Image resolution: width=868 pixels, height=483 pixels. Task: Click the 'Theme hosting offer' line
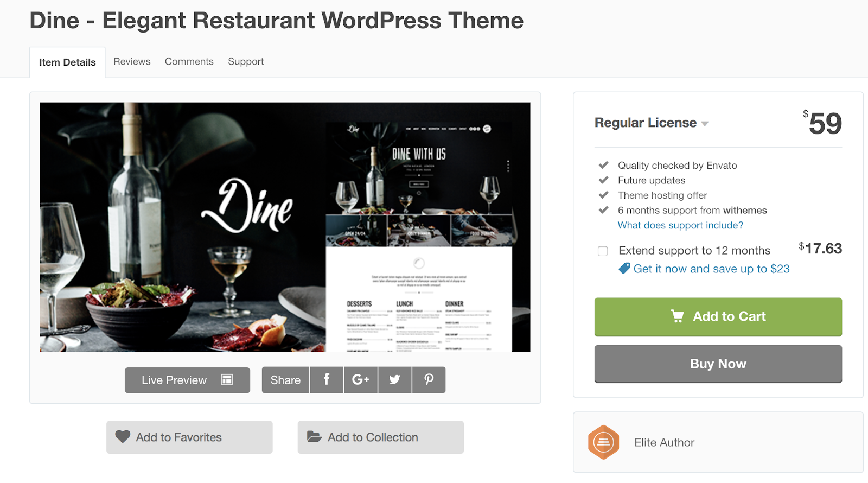[x=662, y=195]
